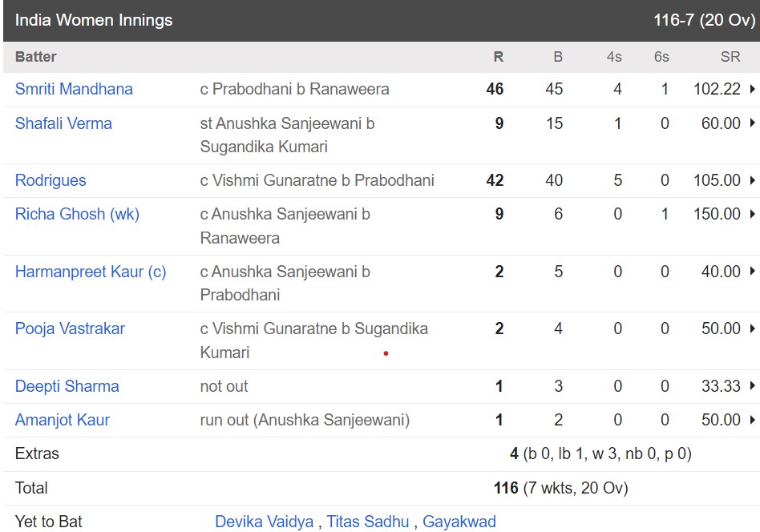Expand Smriti Mandhana's row arrow
Image resolution: width=760 pixels, height=532 pixels.
(x=752, y=89)
